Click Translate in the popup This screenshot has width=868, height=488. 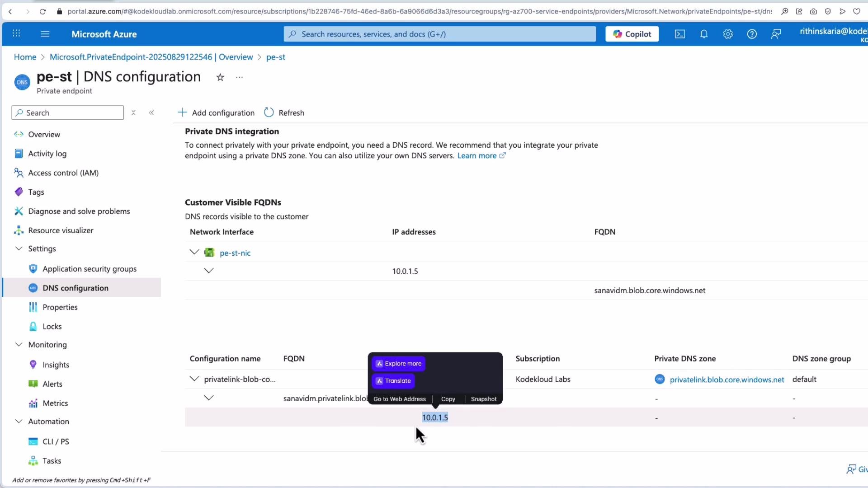(393, 381)
